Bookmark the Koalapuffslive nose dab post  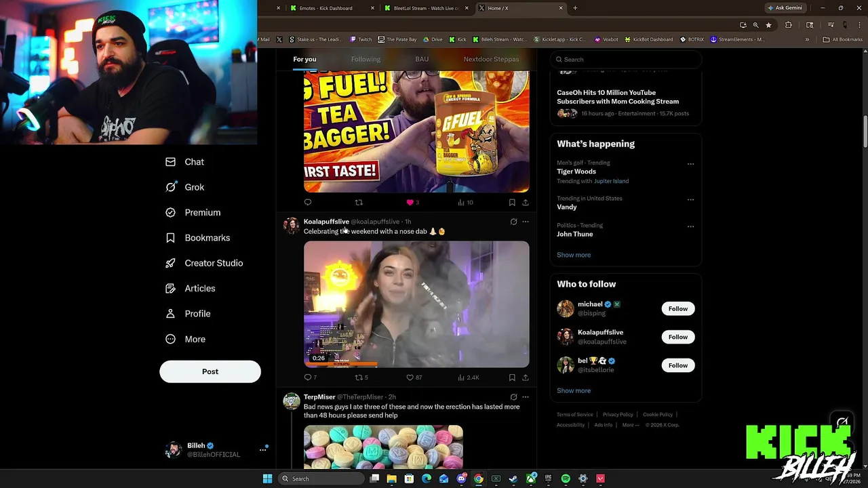point(512,378)
